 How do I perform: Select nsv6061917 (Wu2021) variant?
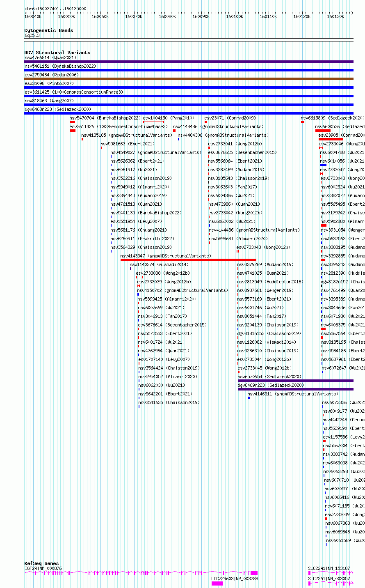click(x=134, y=170)
